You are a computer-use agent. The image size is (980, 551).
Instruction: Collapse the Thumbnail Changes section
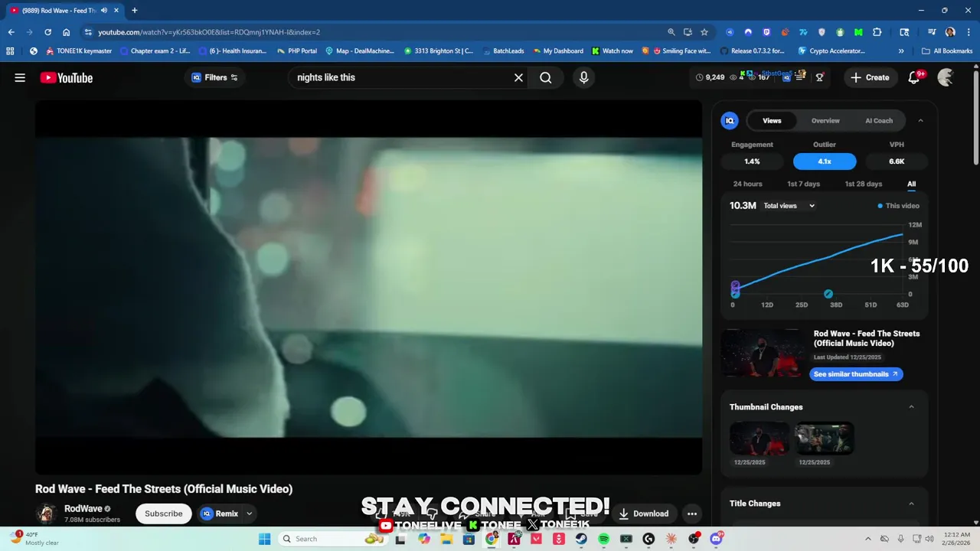[x=911, y=407]
